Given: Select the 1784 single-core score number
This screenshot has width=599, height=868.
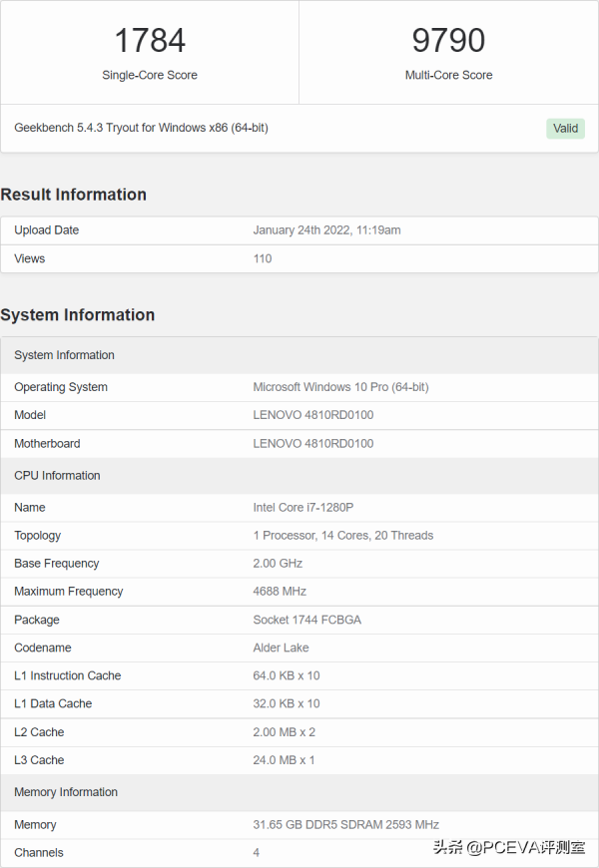Looking at the screenshot, I should 150,41.
